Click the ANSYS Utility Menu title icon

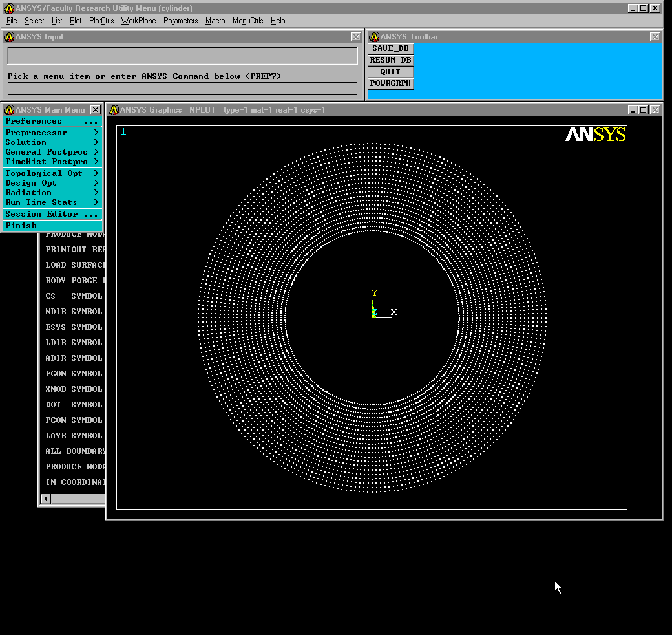tap(9, 8)
